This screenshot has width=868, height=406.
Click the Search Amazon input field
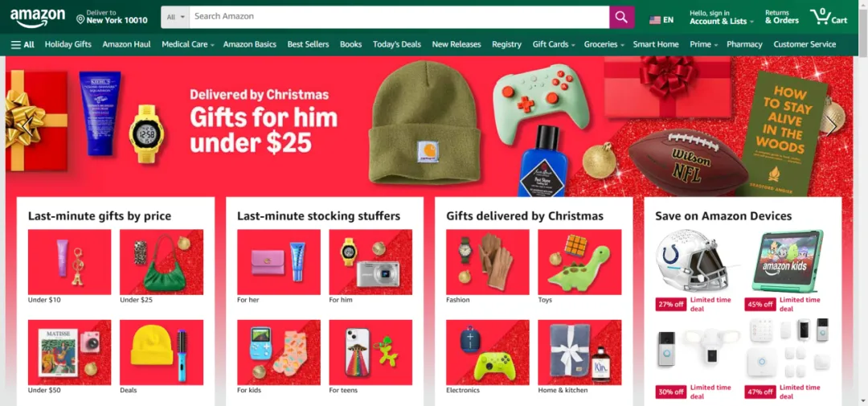tap(399, 17)
